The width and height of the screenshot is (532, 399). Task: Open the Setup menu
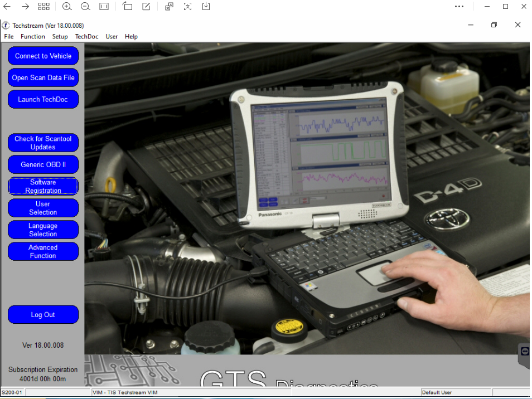pos(60,37)
